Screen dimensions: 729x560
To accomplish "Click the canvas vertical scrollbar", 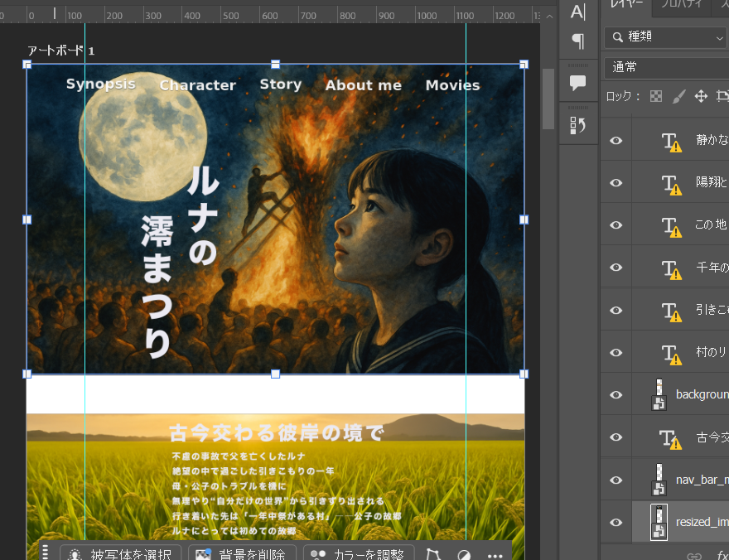I will [x=548, y=99].
